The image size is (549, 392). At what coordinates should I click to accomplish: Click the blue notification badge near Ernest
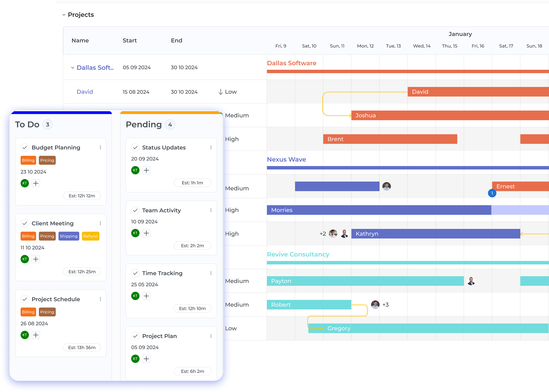click(x=492, y=193)
